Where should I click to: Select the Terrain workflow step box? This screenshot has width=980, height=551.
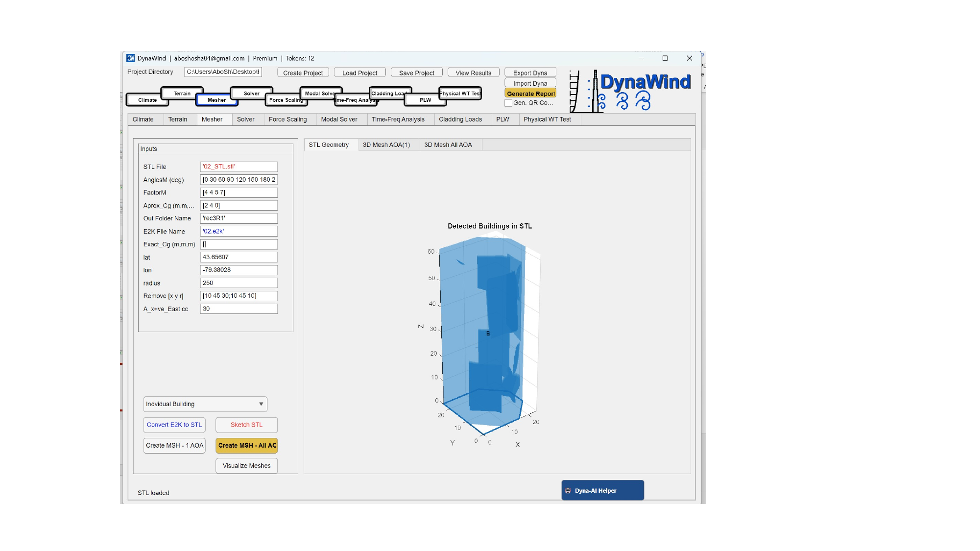pyautogui.click(x=182, y=93)
